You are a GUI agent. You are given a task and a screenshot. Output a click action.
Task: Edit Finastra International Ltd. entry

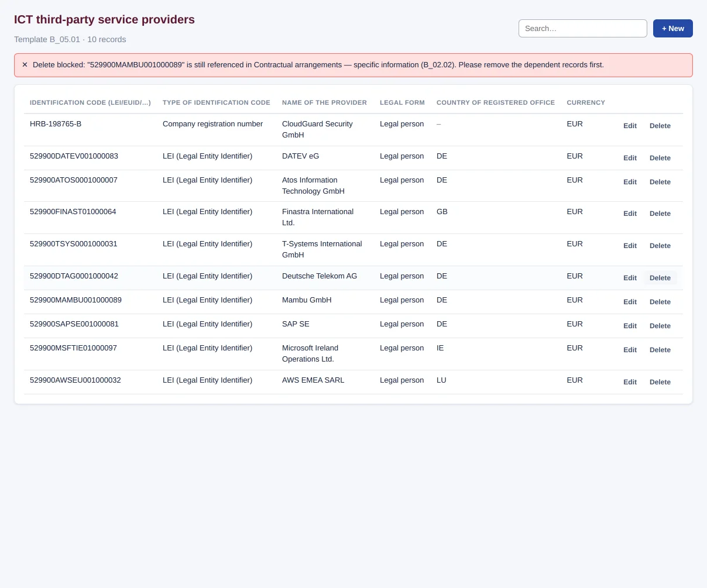(x=630, y=214)
